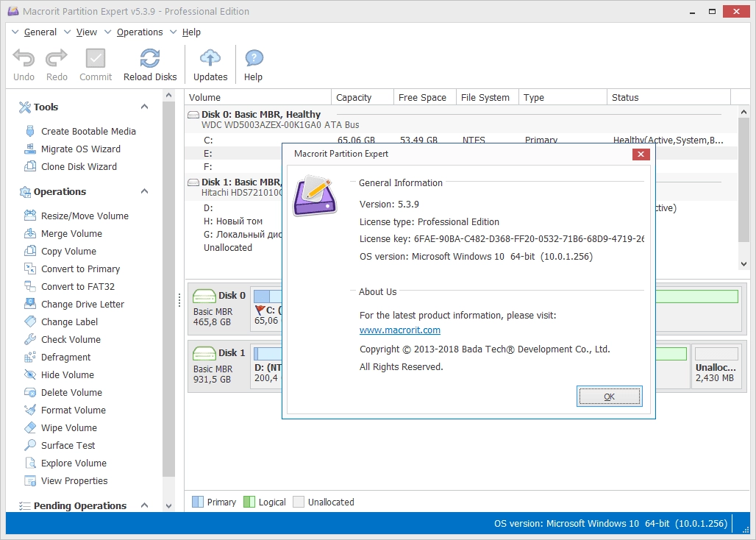The width and height of the screenshot is (756, 540).
Task: Sort by the Capacity column header
Action: [363, 97]
